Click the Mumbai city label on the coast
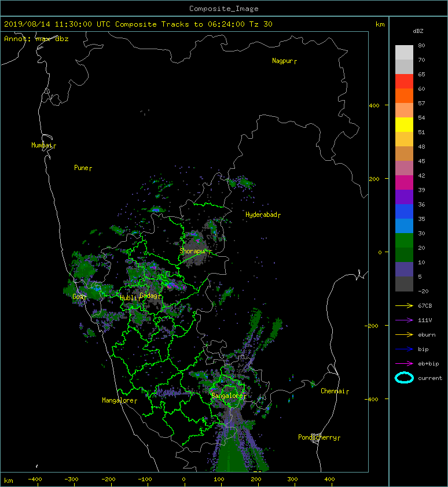The image size is (448, 487). coord(42,145)
